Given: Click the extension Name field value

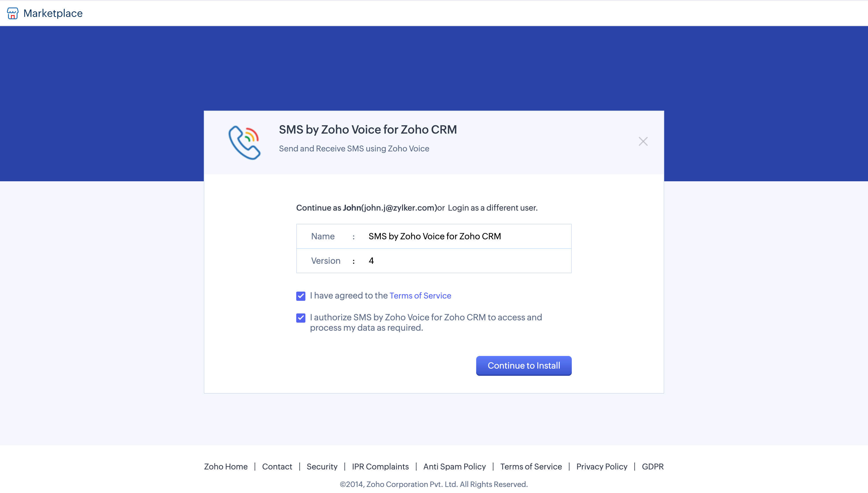Looking at the screenshot, I should [x=434, y=236].
